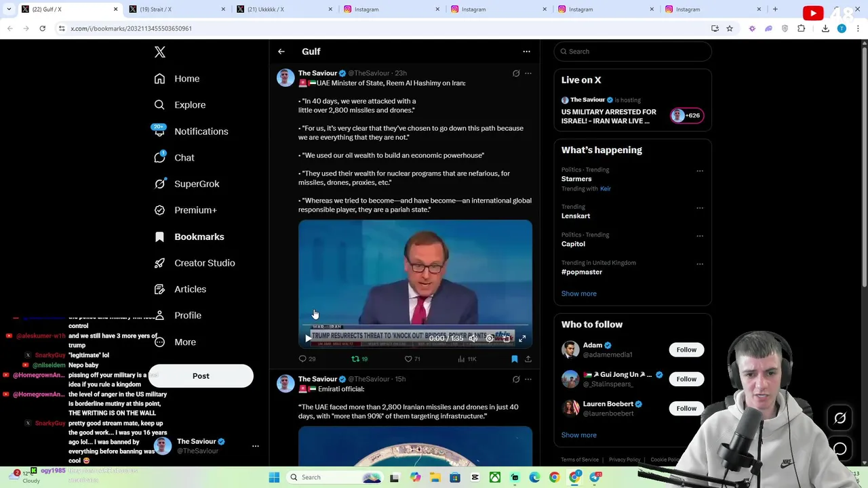The image size is (868, 488).
Task: Open video settings gear
Action: point(490,338)
